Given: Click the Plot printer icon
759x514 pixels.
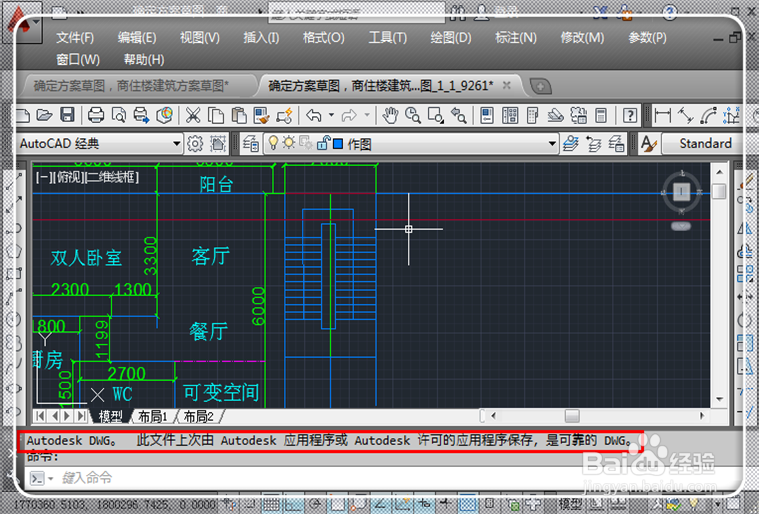Looking at the screenshot, I should tap(96, 115).
